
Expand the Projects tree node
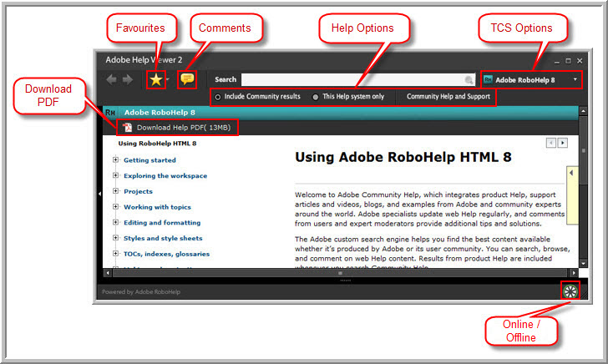(x=115, y=191)
